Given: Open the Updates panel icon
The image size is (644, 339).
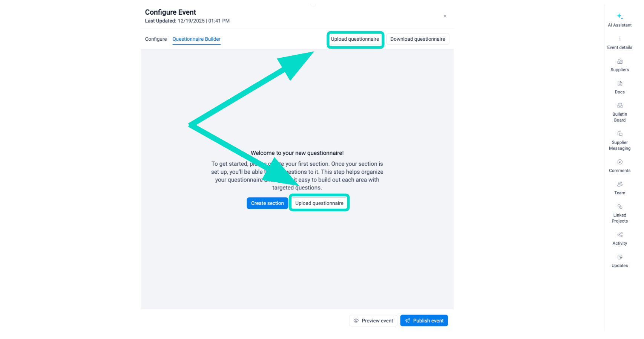Looking at the screenshot, I should pos(619,257).
